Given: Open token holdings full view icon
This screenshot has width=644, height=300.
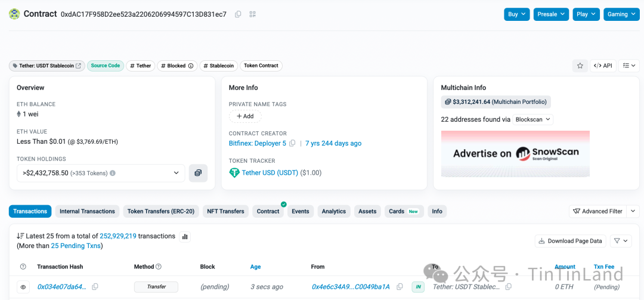Looking at the screenshot, I should pos(198,173).
